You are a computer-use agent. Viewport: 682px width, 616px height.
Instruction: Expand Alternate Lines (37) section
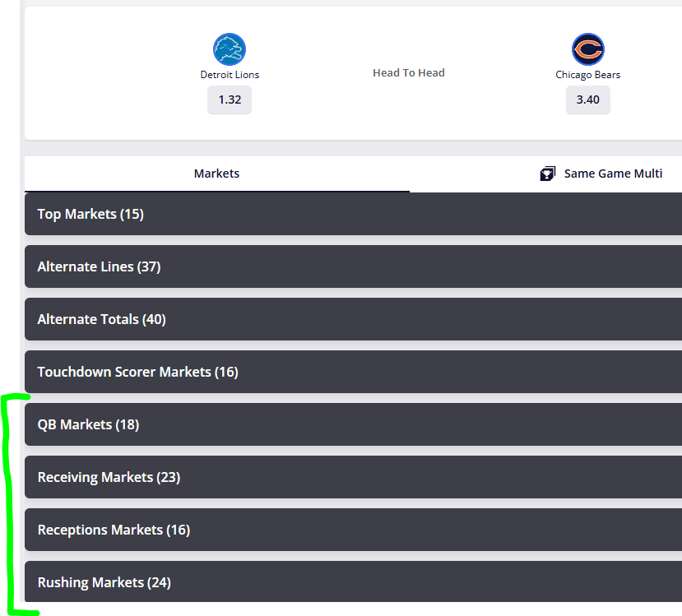click(x=99, y=266)
